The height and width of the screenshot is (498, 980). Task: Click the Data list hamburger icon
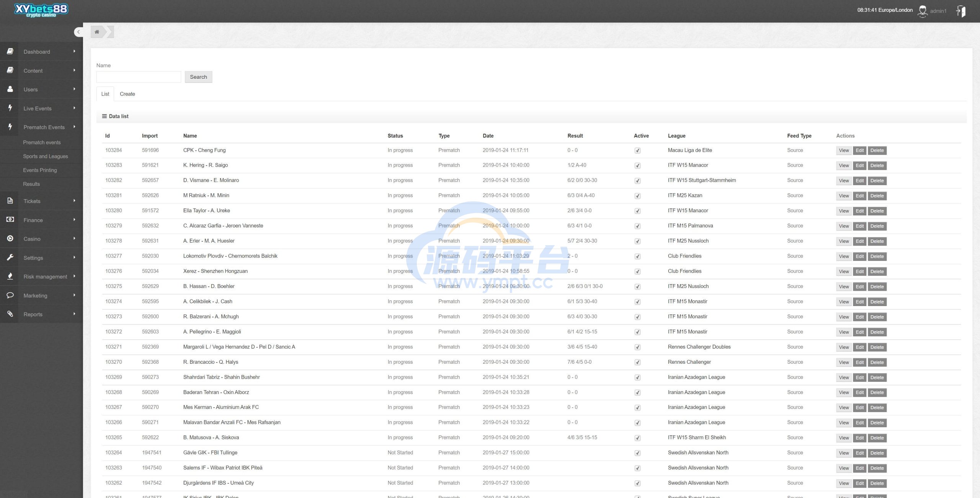(x=104, y=116)
